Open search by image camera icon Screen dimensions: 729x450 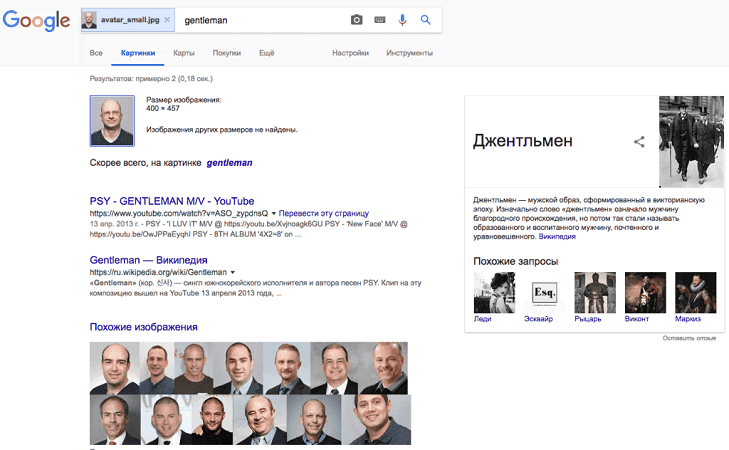point(357,20)
